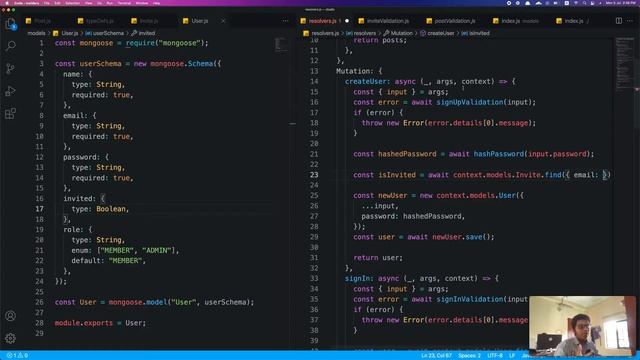Click the "ADMIN" enum string
The height and width of the screenshot is (360, 640).
point(156,250)
